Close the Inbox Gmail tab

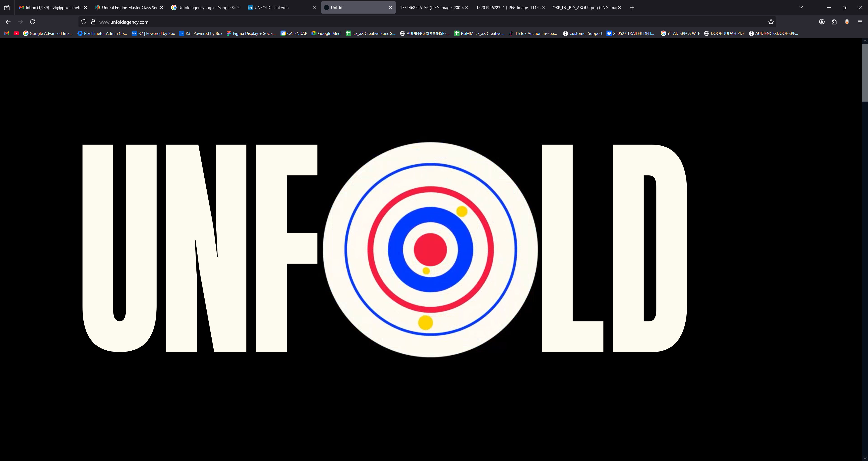[x=85, y=7]
